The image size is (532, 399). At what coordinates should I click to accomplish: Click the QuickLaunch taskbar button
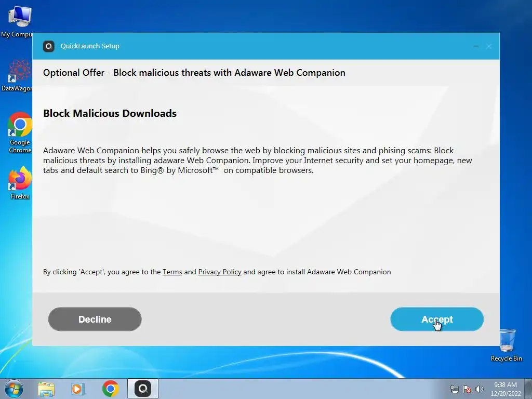click(143, 389)
